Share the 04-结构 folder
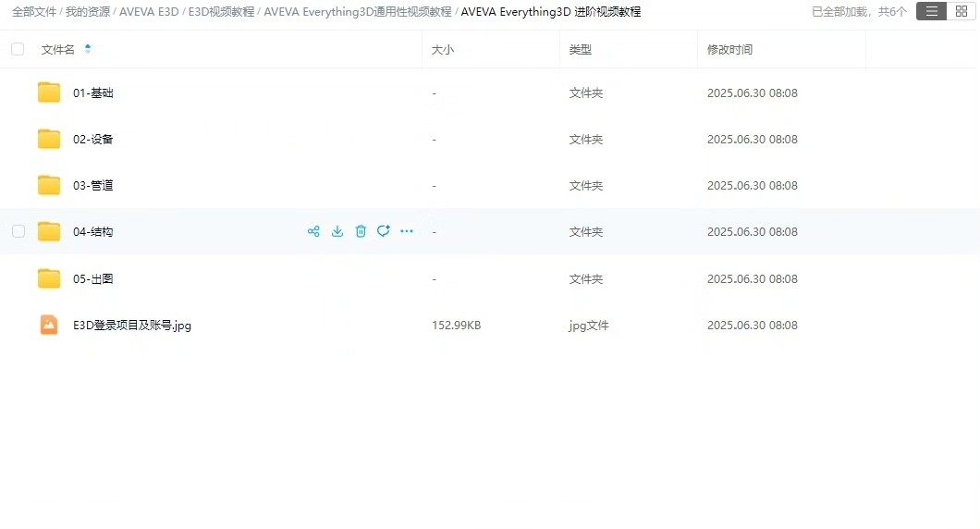This screenshot has width=980, height=529. [x=313, y=231]
